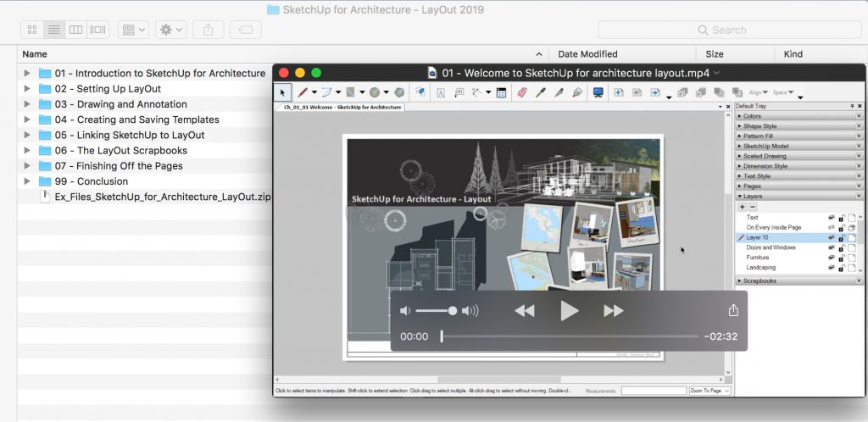The image size is (868, 422).
Task: Select the Text box tool
Action: click(441, 92)
